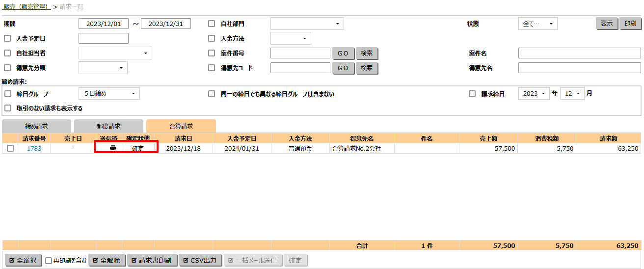
Task: Switch to the 締め請求 tab
Action: click(x=36, y=126)
